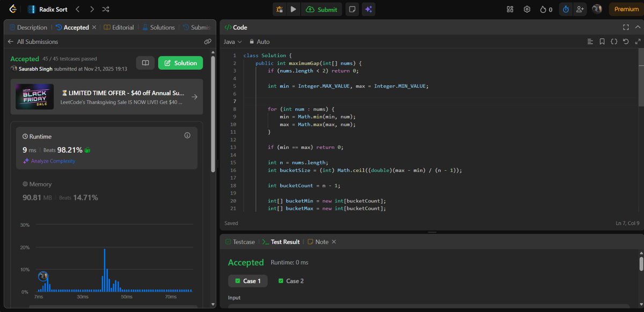Click the book icon beside Solution

tap(145, 63)
